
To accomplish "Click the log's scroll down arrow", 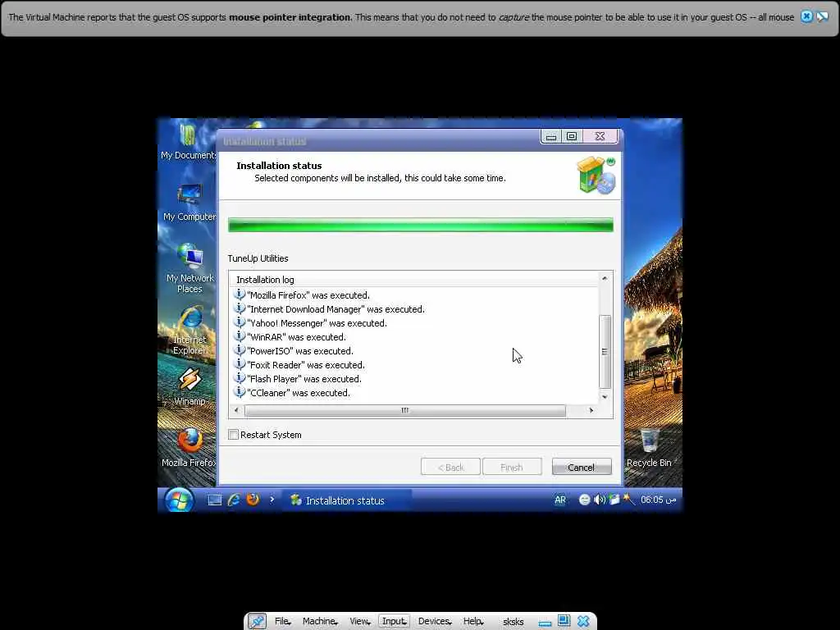I will [605, 397].
